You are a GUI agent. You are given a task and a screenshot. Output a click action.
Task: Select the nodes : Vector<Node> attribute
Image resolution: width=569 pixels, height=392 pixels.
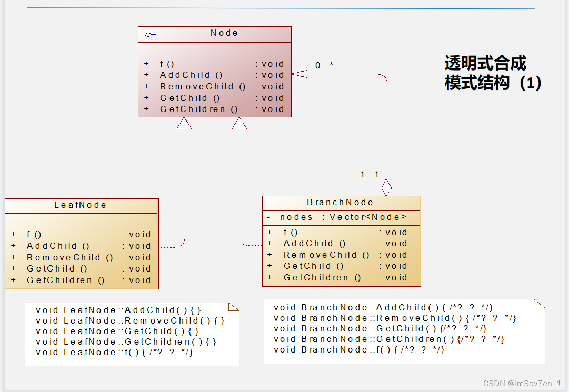pos(337,217)
